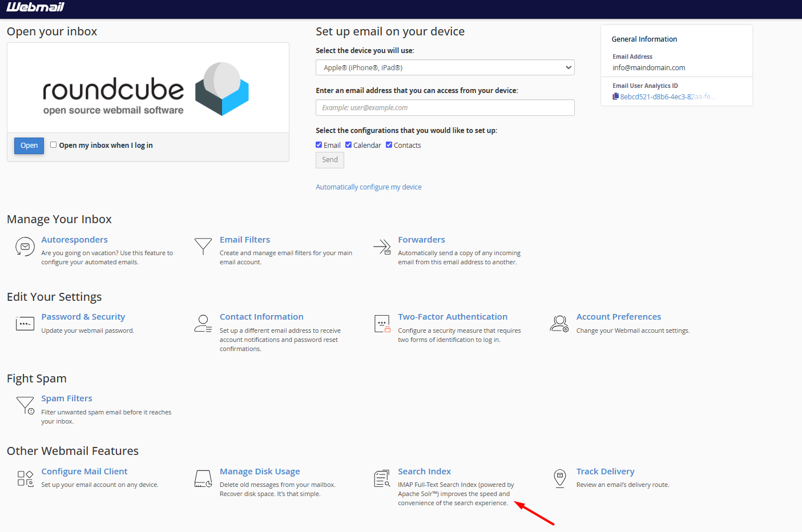
Task: Open the Email Filters link
Action: click(245, 240)
